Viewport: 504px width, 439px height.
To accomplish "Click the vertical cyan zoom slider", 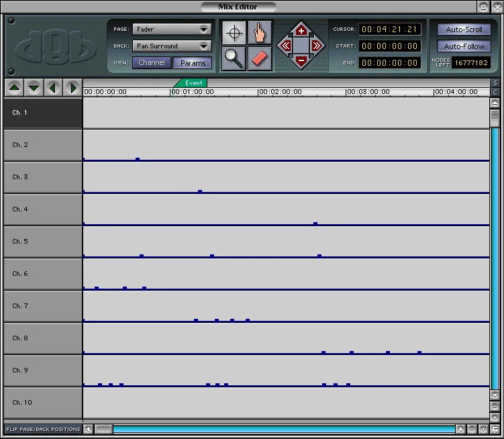I will point(495,259).
